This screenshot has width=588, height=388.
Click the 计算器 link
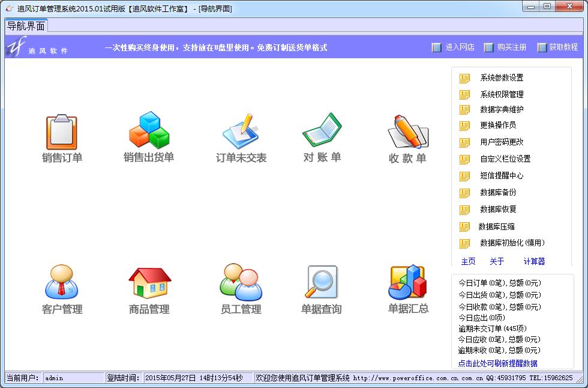coord(534,261)
